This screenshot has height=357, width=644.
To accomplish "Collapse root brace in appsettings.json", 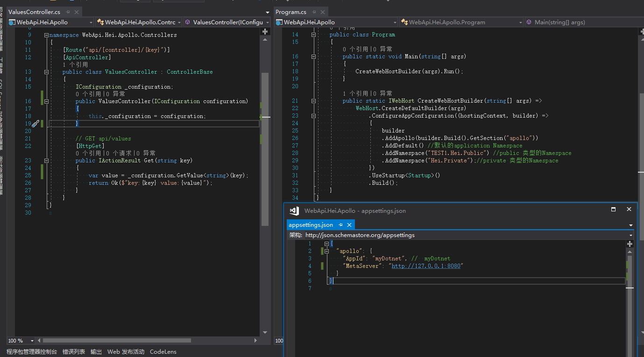I will click(x=326, y=244).
